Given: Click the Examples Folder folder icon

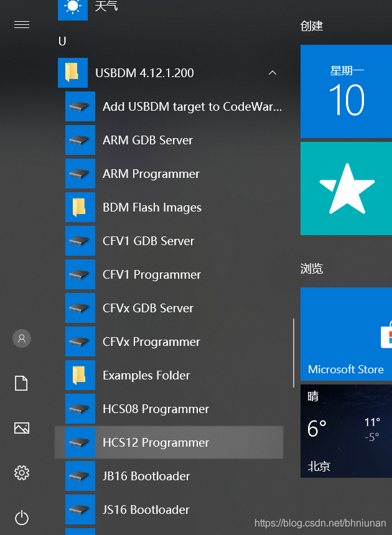Looking at the screenshot, I should click(x=80, y=375).
